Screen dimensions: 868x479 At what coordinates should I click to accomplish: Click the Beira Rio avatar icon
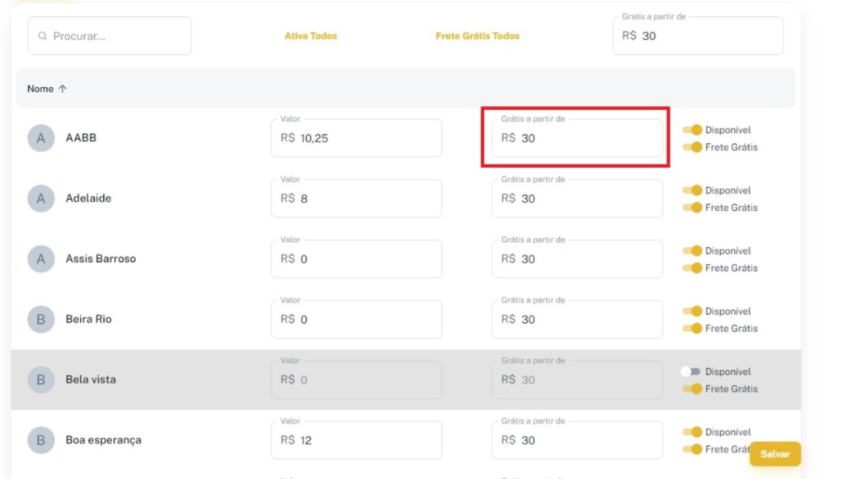tap(40, 319)
